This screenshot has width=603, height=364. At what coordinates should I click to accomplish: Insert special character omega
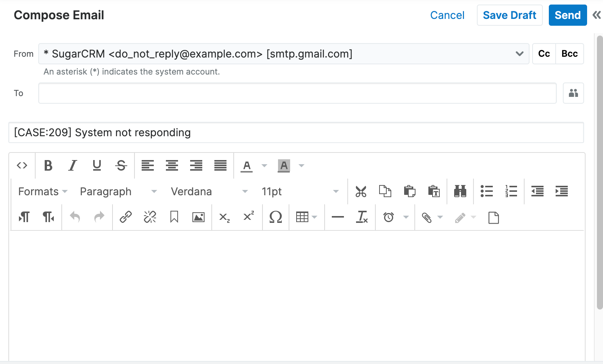tap(275, 217)
